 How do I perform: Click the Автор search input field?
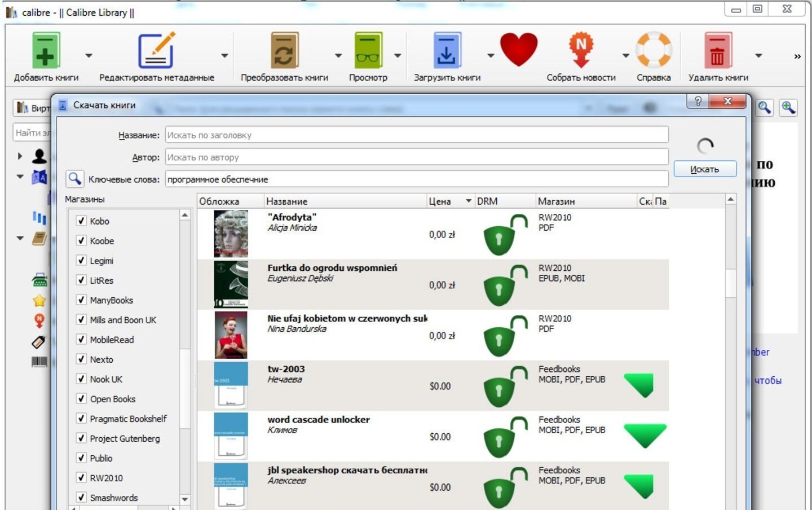pyautogui.click(x=416, y=157)
